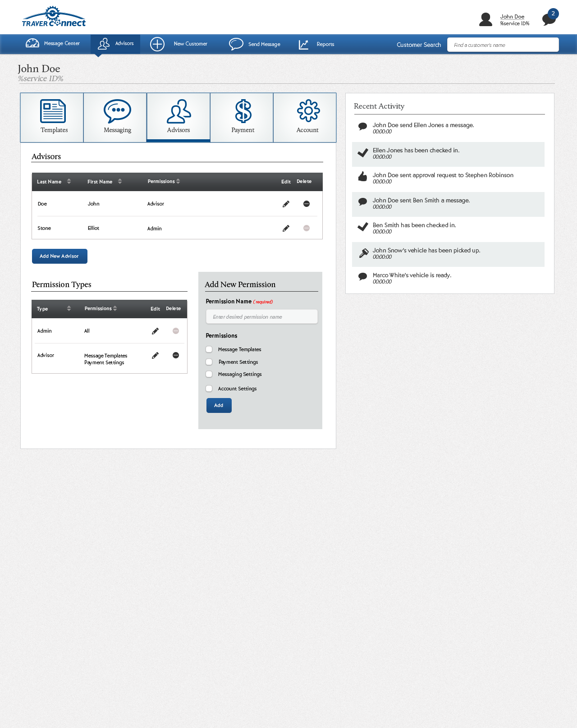Sort advisors by Last Name
Viewport: 577px width, 728px height.
coord(69,181)
